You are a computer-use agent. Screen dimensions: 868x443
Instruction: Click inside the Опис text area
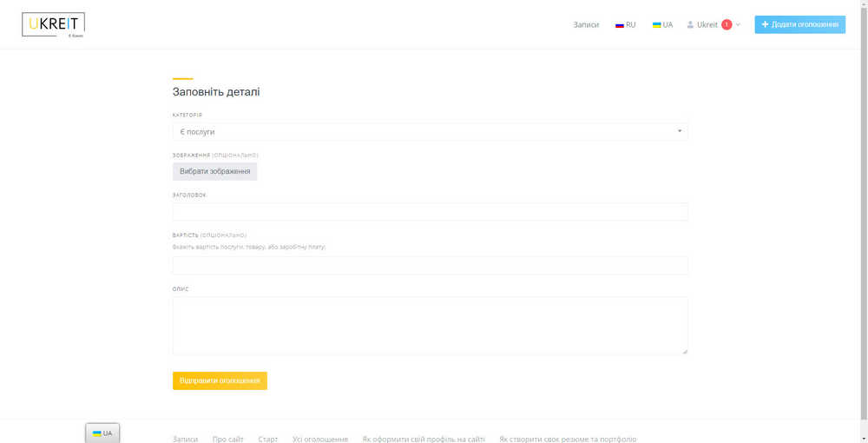[x=430, y=325]
